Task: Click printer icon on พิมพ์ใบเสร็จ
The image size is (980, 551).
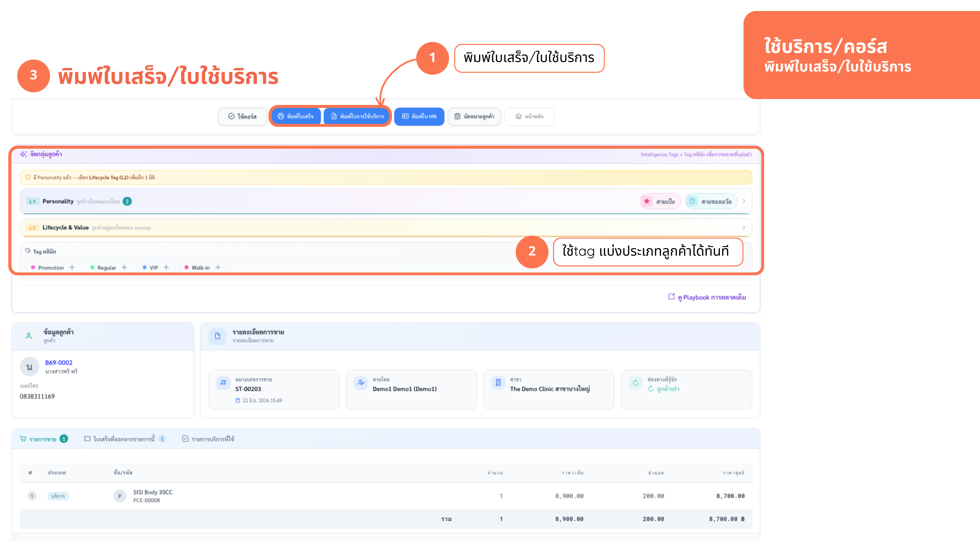Action: tap(281, 116)
